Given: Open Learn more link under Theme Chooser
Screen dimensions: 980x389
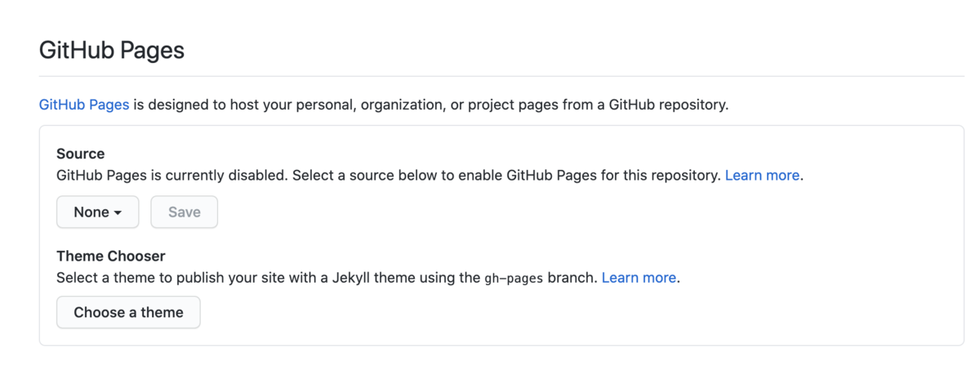Looking at the screenshot, I should pos(639,278).
